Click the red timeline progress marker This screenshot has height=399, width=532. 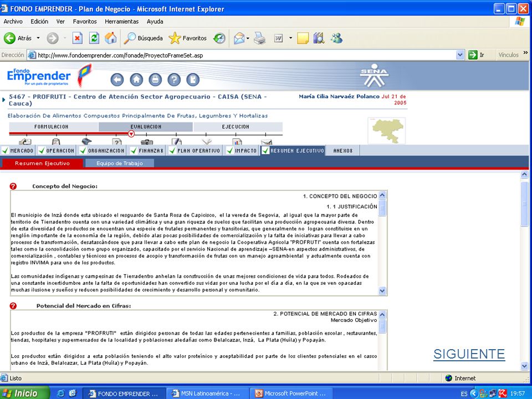tap(131, 134)
